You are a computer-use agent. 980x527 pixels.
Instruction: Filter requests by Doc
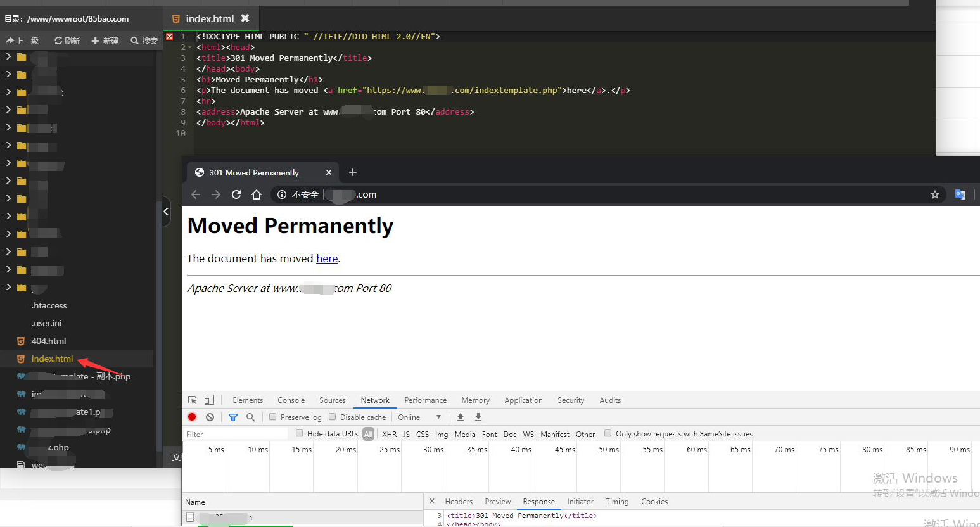pos(510,434)
